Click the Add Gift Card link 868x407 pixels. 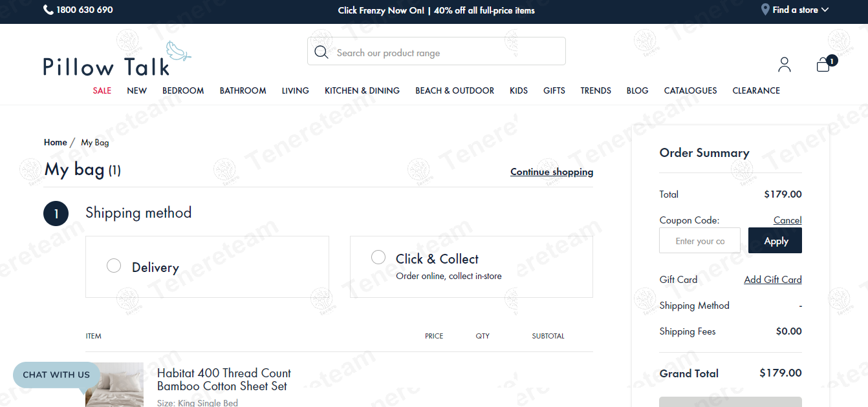pos(773,280)
